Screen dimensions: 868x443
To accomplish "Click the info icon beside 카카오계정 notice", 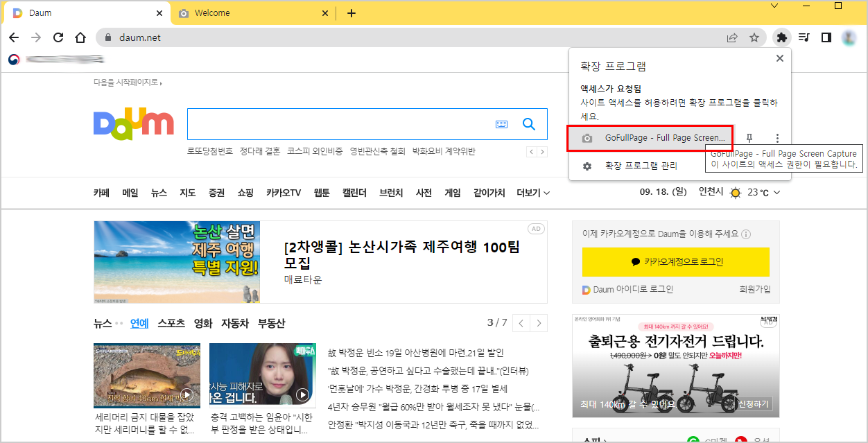I will [746, 234].
